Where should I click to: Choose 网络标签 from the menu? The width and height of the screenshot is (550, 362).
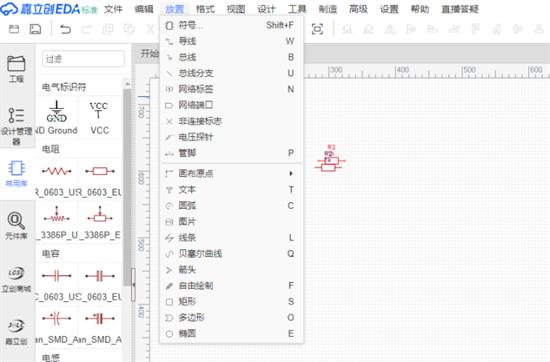[232, 89]
